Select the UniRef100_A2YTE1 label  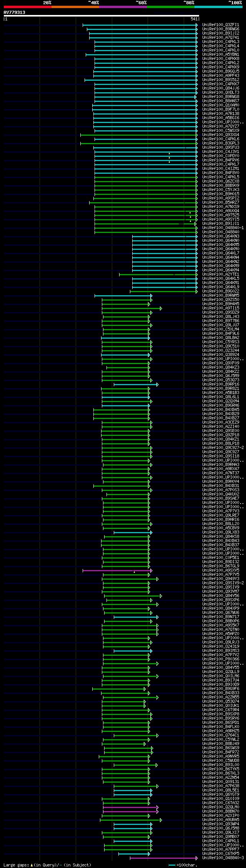pos(221,274)
